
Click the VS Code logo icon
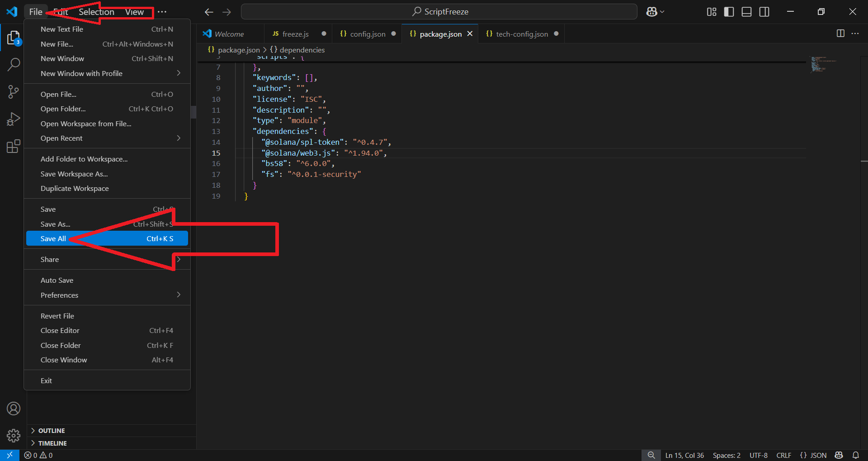pos(12,12)
